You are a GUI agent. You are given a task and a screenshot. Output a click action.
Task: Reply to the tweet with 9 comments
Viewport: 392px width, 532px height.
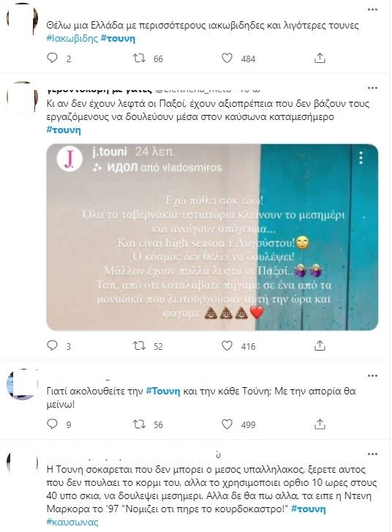(52, 424)
